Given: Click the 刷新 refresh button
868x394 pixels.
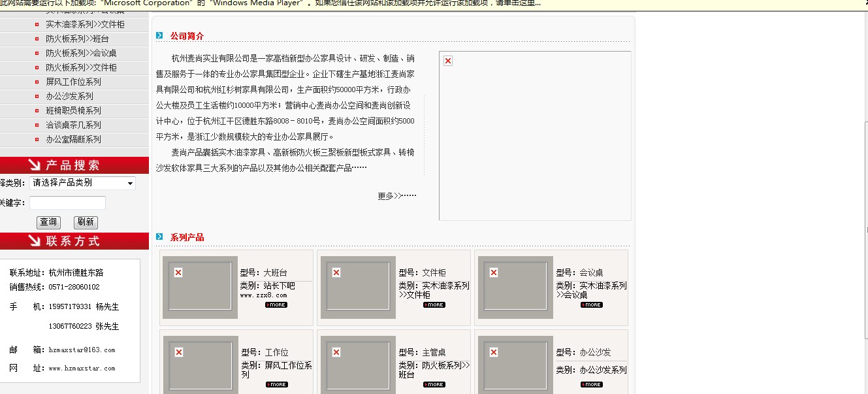Looking at the screenshot, I should coord(86,222).
